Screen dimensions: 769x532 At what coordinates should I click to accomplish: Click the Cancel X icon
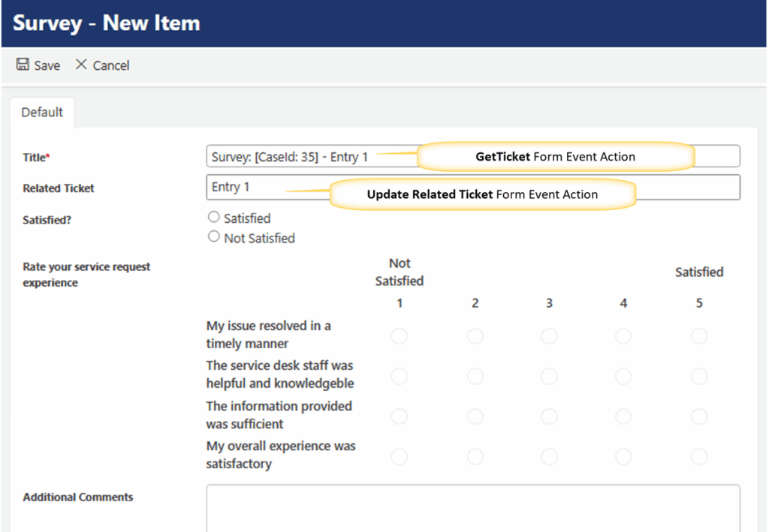click(81, 65)
